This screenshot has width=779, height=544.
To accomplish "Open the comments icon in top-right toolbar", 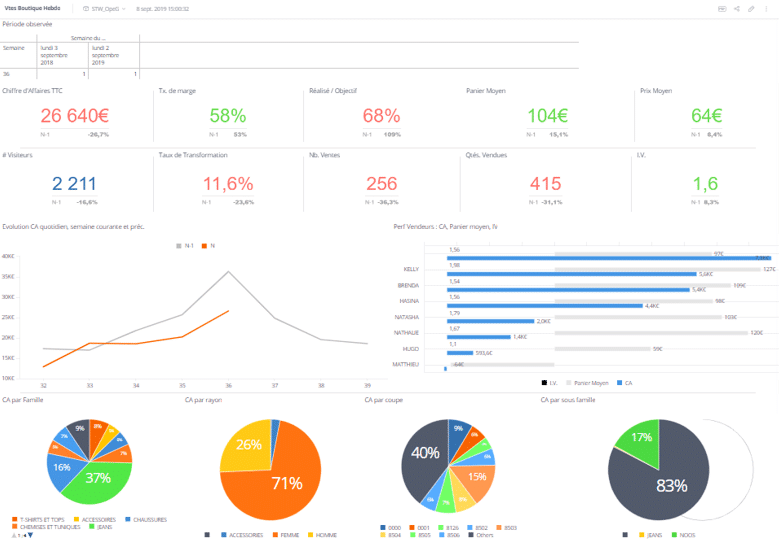I will coord(766,8).
